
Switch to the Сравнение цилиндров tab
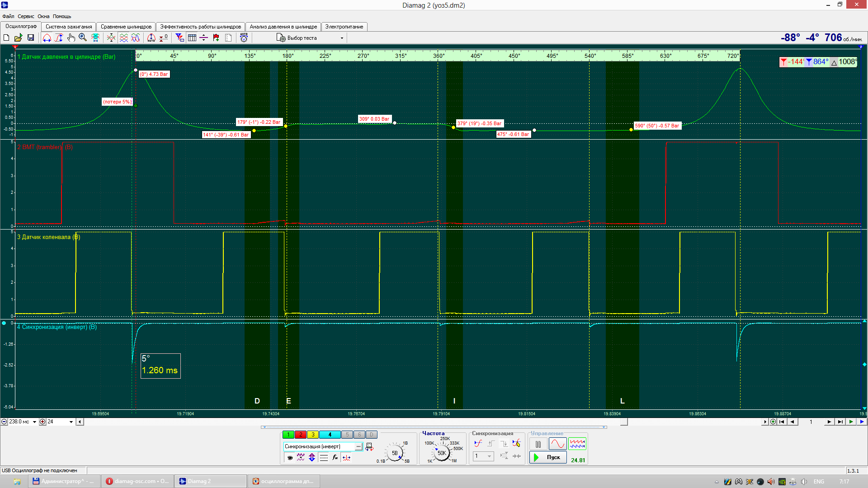coord(126,27)
